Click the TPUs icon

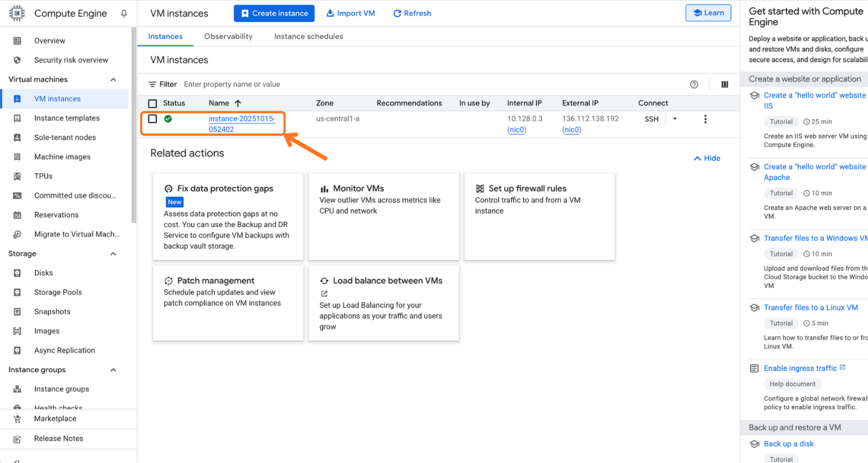pos(17,176)
